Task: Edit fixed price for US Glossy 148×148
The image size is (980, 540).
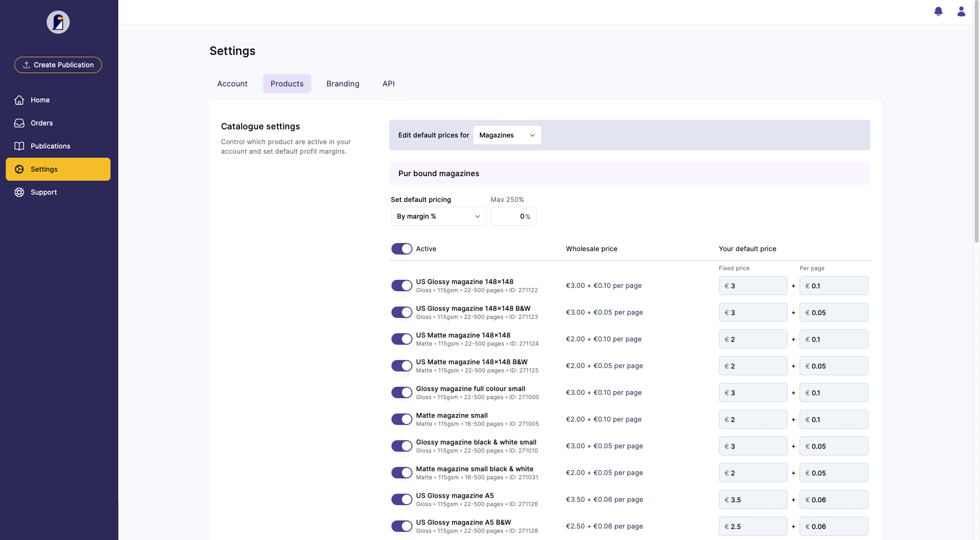Action: (753, 286)
